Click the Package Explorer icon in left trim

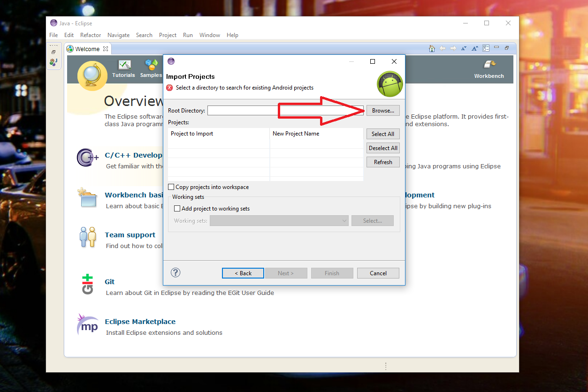[54, 62]
